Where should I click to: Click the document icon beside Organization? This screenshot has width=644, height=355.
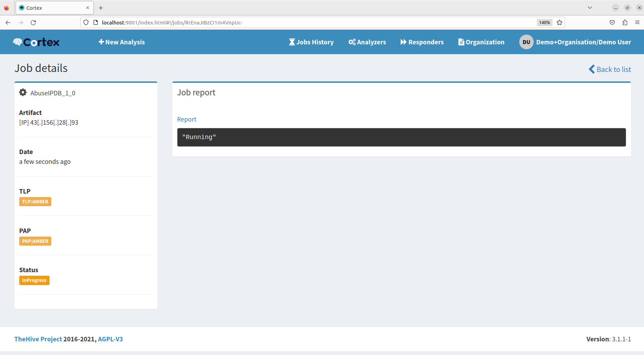[x=461, y=42]
